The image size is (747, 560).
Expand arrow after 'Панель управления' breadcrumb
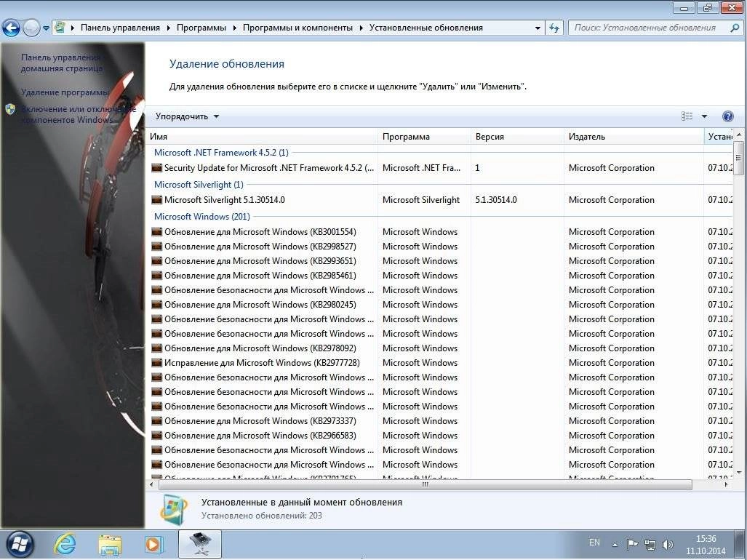pyautogui.click(x=169, y=28)
